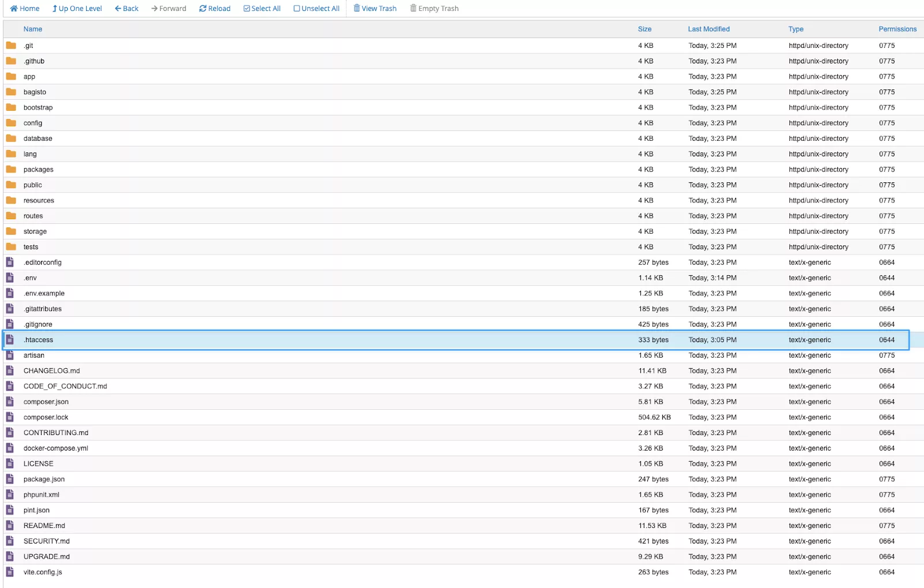The image size is (924, 588).
Task: Click the public folder icon
Action: pos(11,185)
